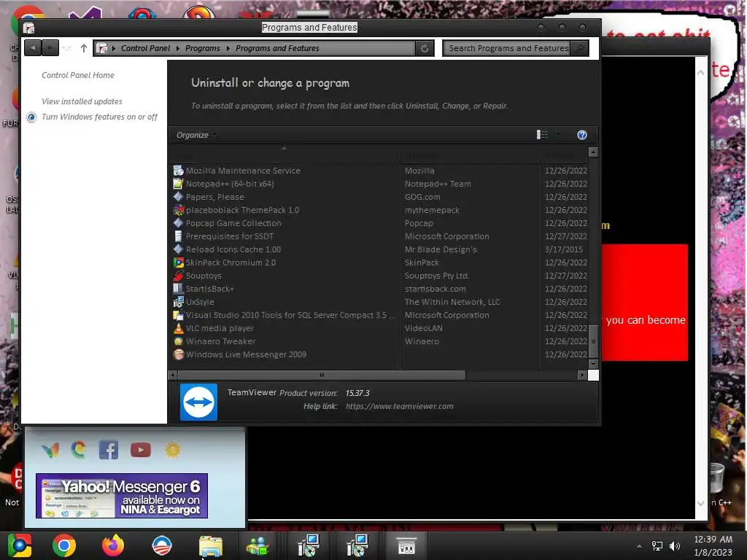Select SkinPack Chromium 2.0 icon
The height and width of the screenshot is (560, 747).
(x=178, y=262)
